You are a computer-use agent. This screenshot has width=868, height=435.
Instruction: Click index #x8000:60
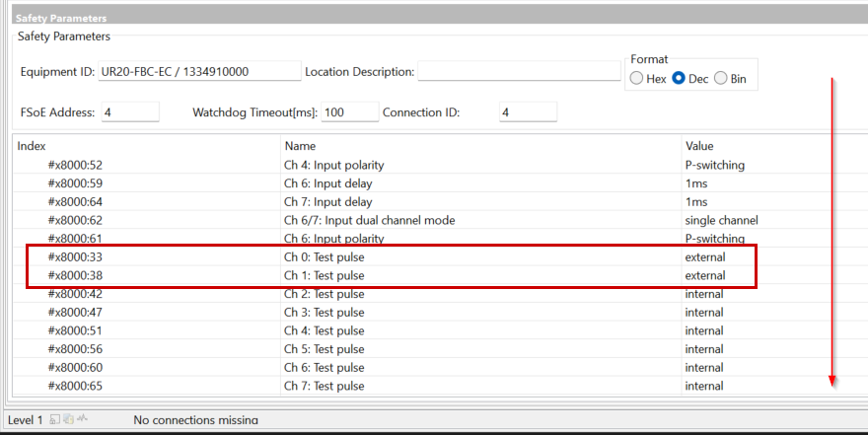tap(75, 368)
